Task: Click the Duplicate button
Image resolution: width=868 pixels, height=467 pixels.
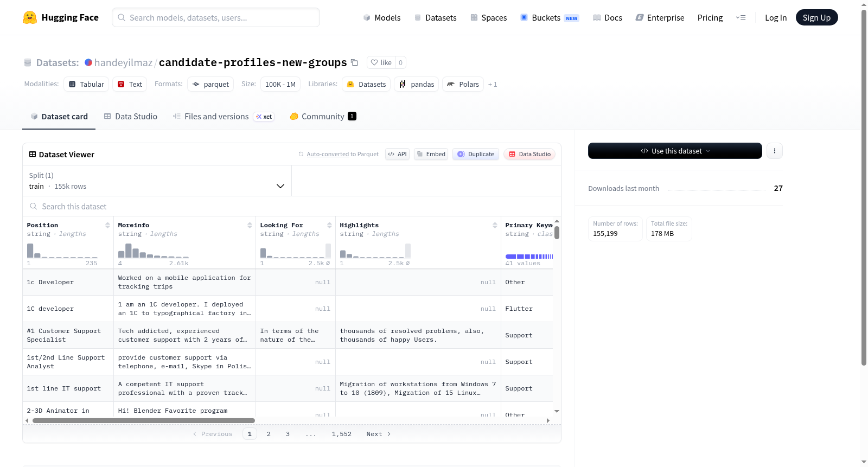Action: coord(475,154)
